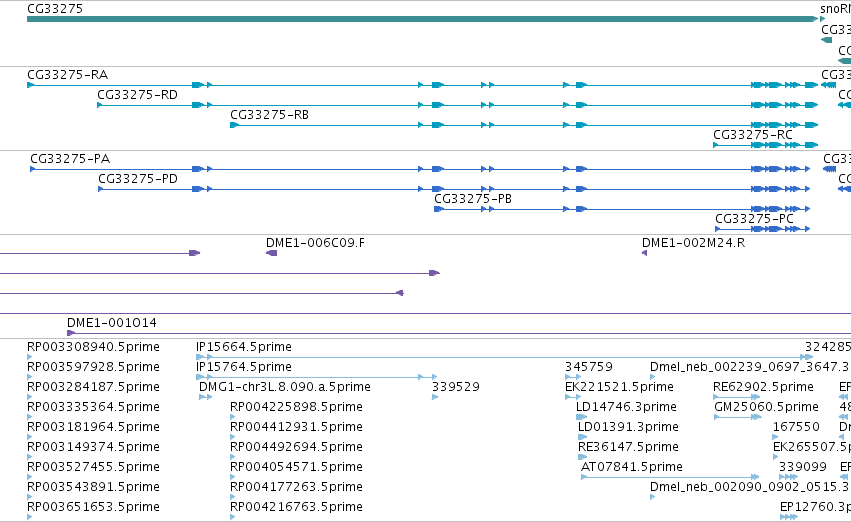Click the Dmel_neb_002239_0697_3647 label

point(750,367)
